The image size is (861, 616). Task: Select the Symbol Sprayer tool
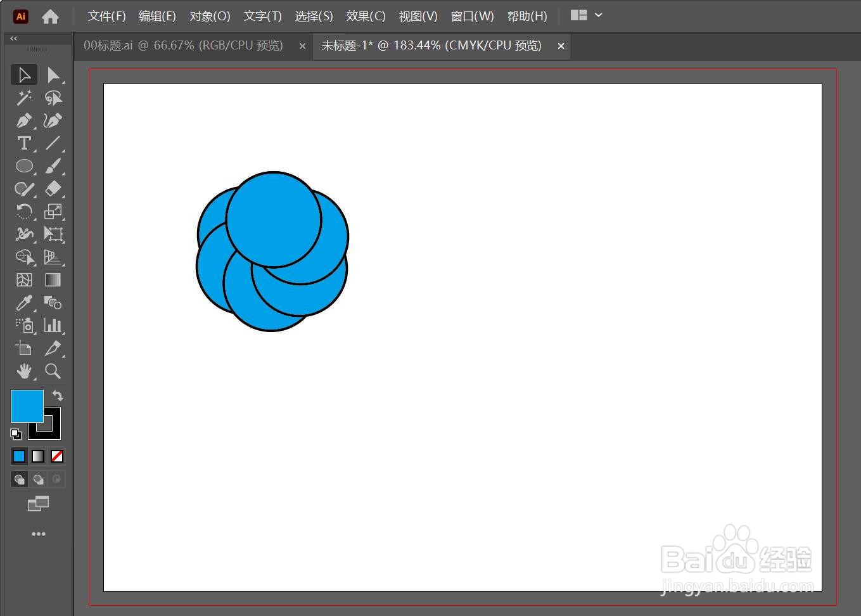click(x=24, y=326)
